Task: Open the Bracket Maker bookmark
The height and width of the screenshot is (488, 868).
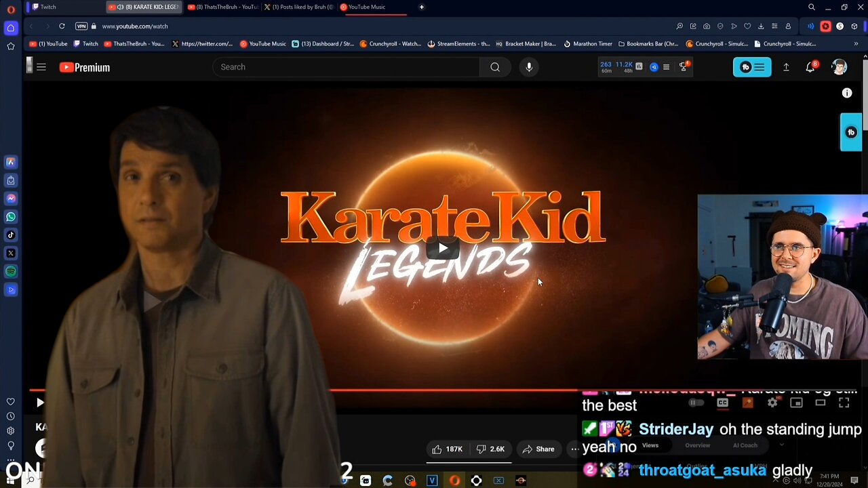Action: [x=526, y=43]
